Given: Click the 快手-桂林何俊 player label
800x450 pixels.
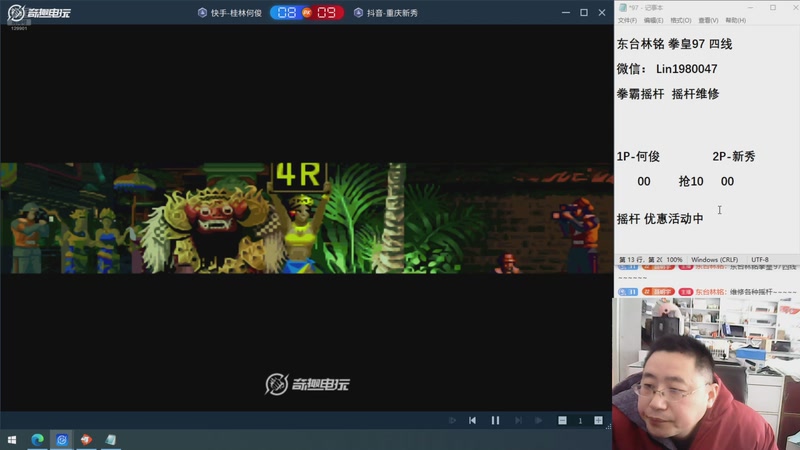Looking at the screenshot, I should [236, 13].
